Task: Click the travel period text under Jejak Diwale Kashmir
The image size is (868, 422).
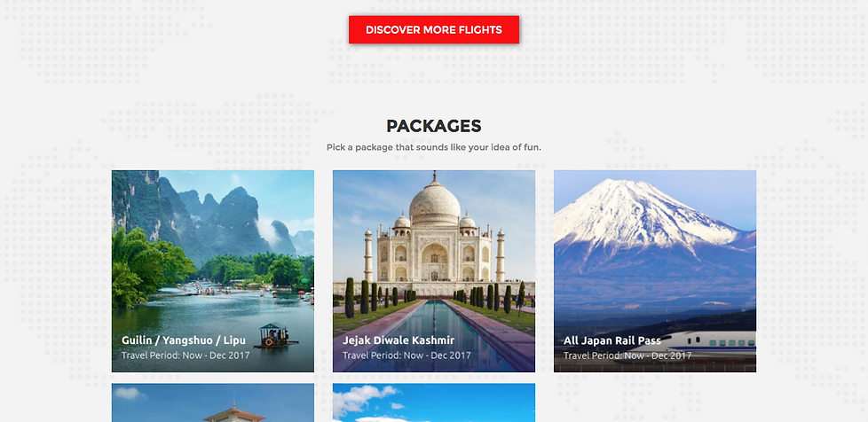Action: pos(406,356)
